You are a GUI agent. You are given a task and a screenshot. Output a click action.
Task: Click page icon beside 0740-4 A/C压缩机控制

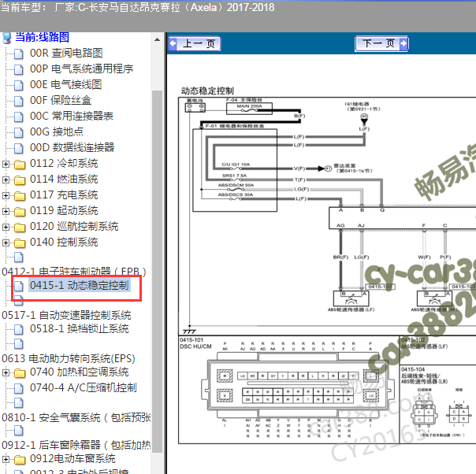coord(19,388)
